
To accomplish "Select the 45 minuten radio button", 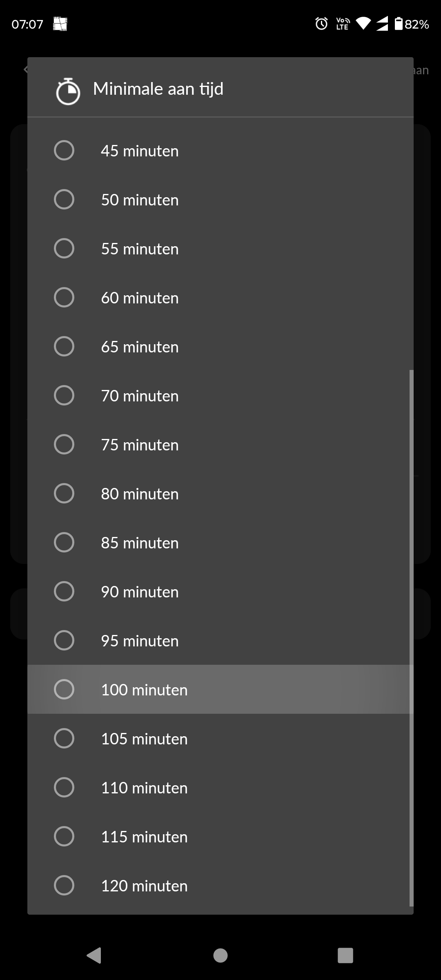I will click(64, 150).
